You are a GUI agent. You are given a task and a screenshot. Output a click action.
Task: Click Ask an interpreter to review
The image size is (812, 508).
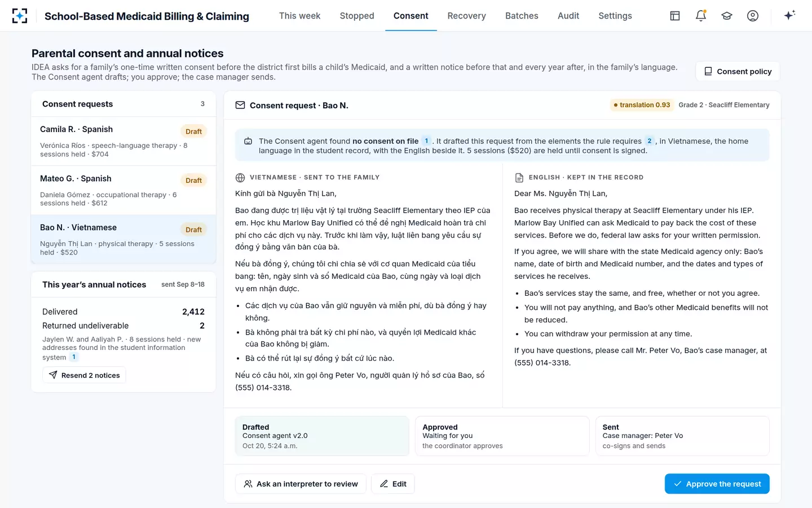coord(301,484)
